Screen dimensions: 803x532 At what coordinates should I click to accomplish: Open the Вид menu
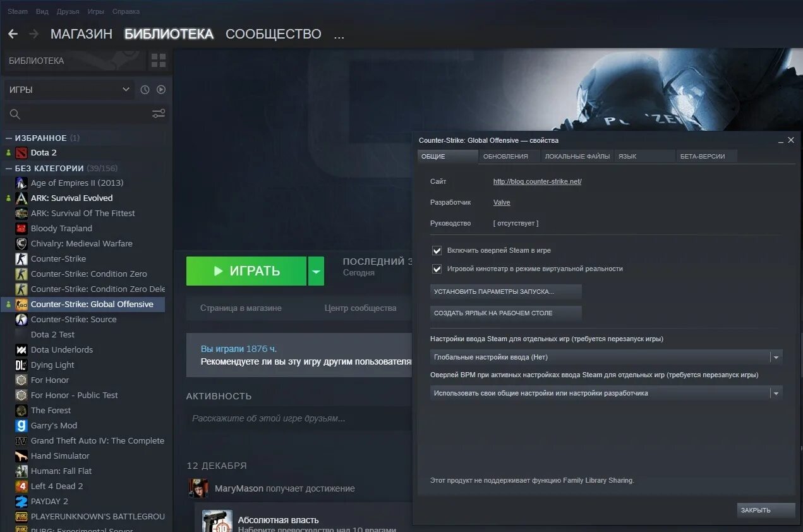42,11
